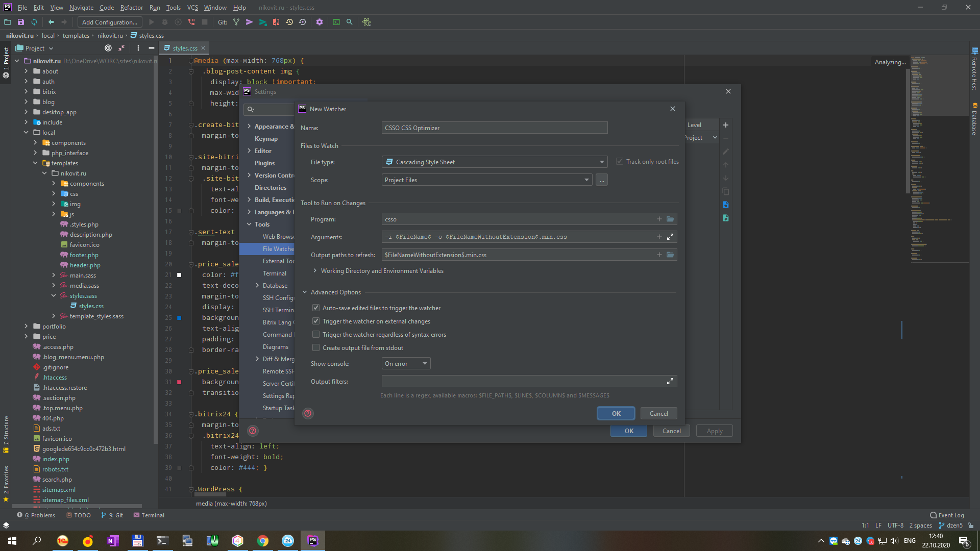This screenshot has height=551, width=980.
Task: Click the blue color swatch at line 25
Action: (x=179, y=317)
